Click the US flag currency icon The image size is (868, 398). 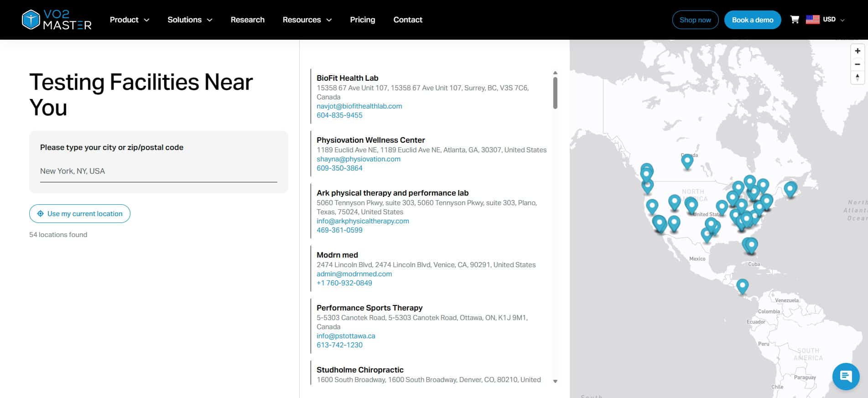pos(812,20)
